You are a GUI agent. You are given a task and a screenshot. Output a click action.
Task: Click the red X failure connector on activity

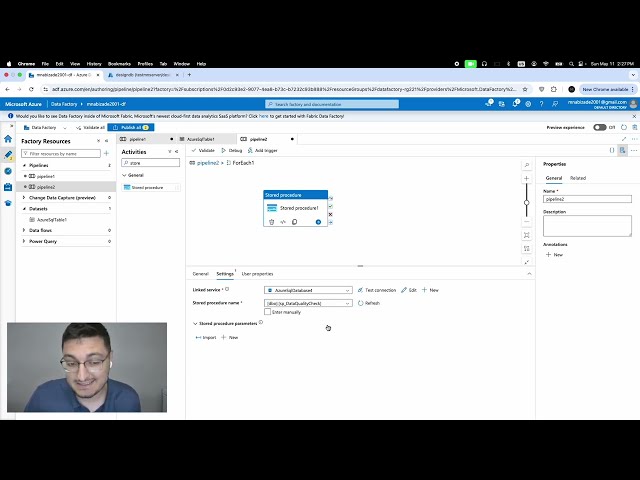(331, 214)
